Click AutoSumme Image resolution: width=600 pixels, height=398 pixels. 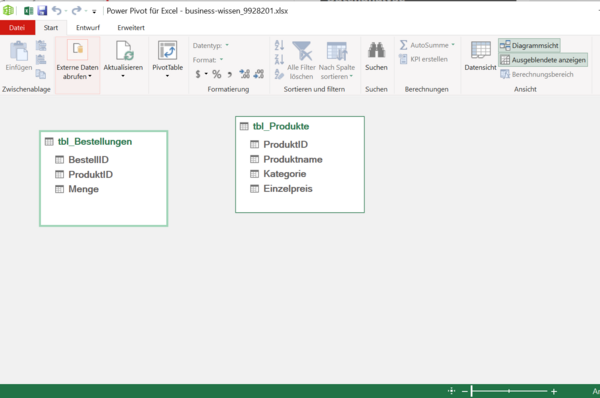click(424, 45)
